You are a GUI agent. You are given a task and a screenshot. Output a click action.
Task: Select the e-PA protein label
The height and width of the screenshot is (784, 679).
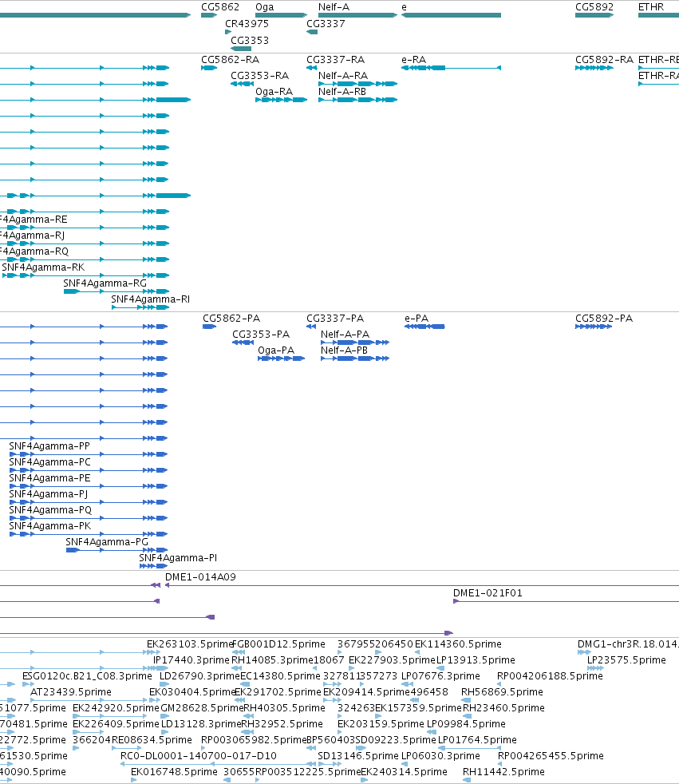[416, 318]
